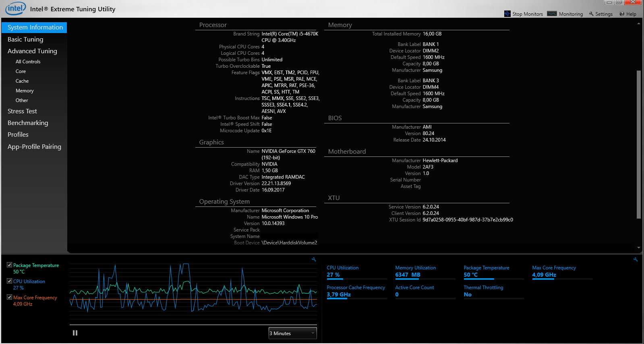Click motherboard manufacturer Hewlett-Packard
Image resolution: width=644 pixels, height=344 pixels.
pyautogui.click(x=440, y=161)
